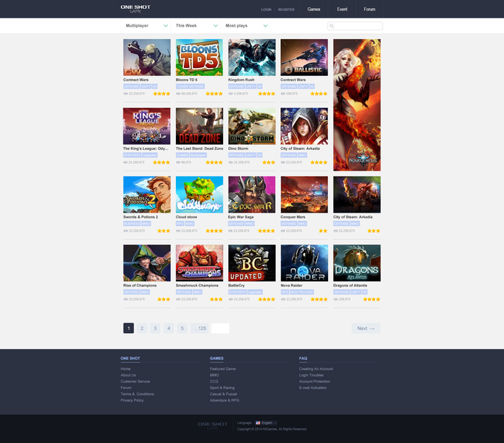Open the Dead Zone thumbnail
504x443 pixels.
(x=200, y=126)
